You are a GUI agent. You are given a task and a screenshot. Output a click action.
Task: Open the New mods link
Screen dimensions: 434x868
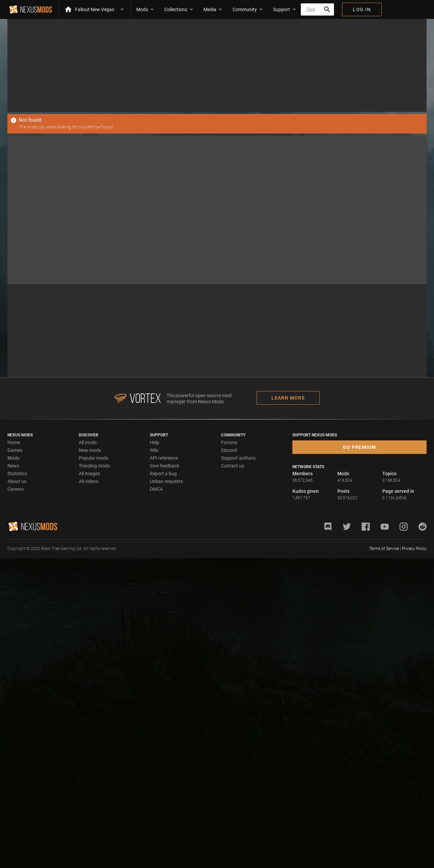click(90, 450)
